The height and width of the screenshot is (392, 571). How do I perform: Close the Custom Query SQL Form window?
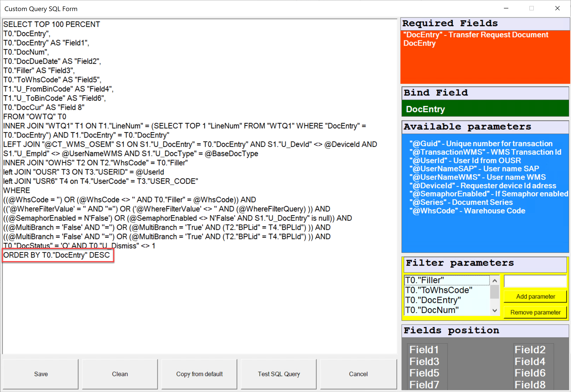pyautogui.click(x=557, y=8)
